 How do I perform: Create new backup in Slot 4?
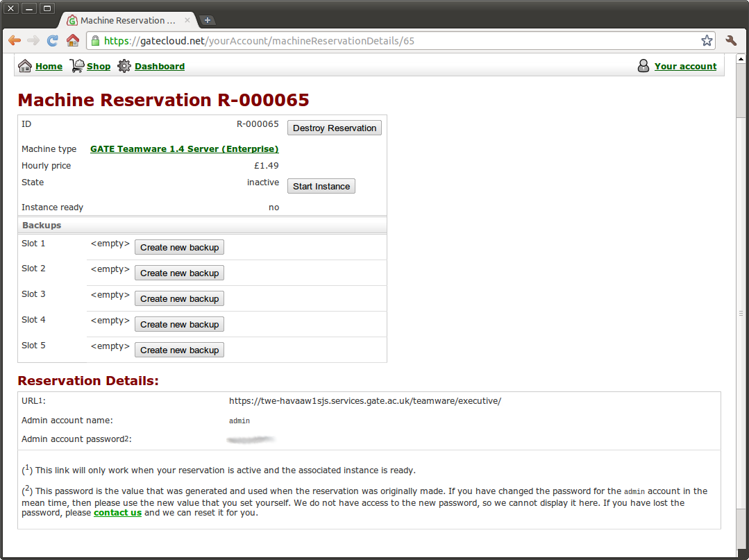[x=180, y=325]
